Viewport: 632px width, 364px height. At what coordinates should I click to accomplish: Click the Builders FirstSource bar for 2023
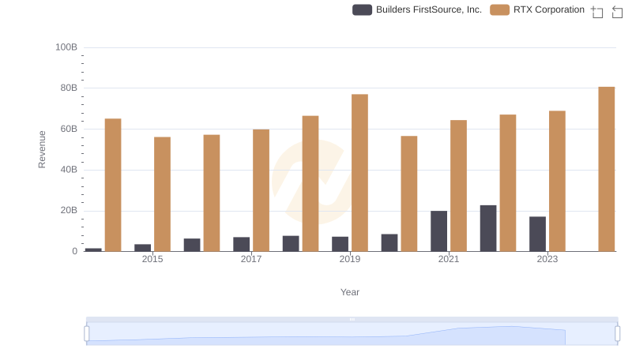537,234
